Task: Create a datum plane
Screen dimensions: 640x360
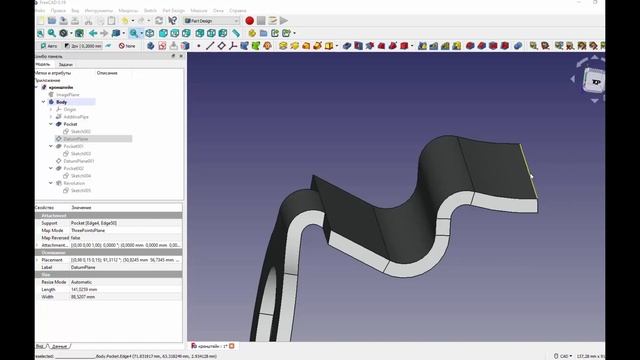Action: (x=221, y=46)
